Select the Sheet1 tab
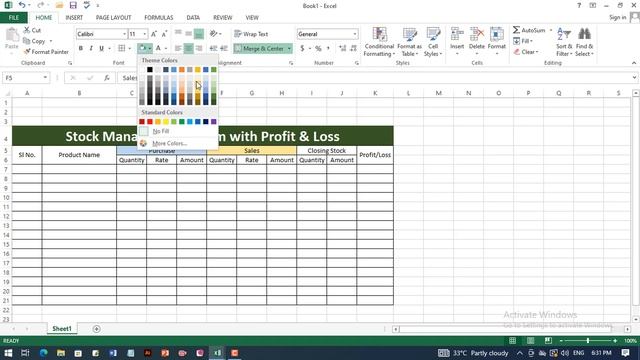This screenshot has width=640, height=360. 62,329
